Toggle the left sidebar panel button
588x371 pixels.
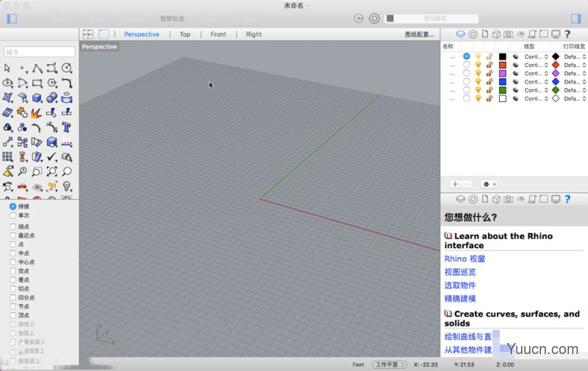[12, 18]
